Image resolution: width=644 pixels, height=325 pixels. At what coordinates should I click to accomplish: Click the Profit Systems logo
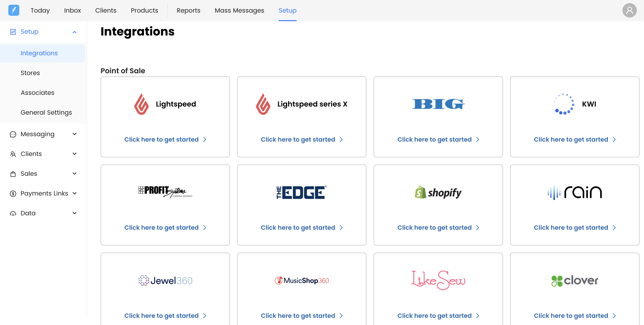165,192
